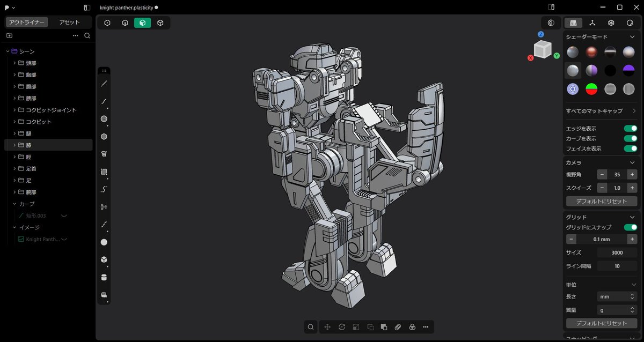Switch to solid selection mode

160,23
